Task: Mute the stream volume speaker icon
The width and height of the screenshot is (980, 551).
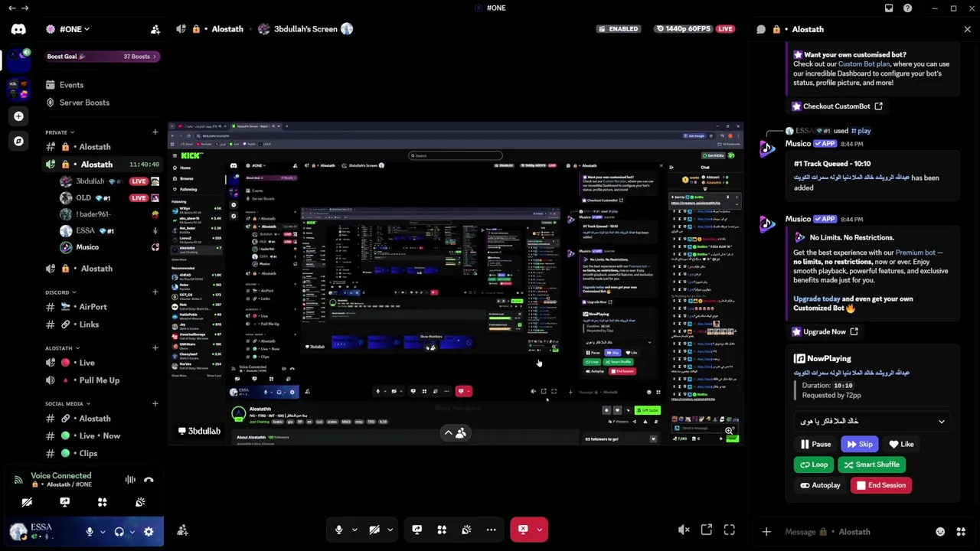Action: pyautogui.click(x=684, y=530)
